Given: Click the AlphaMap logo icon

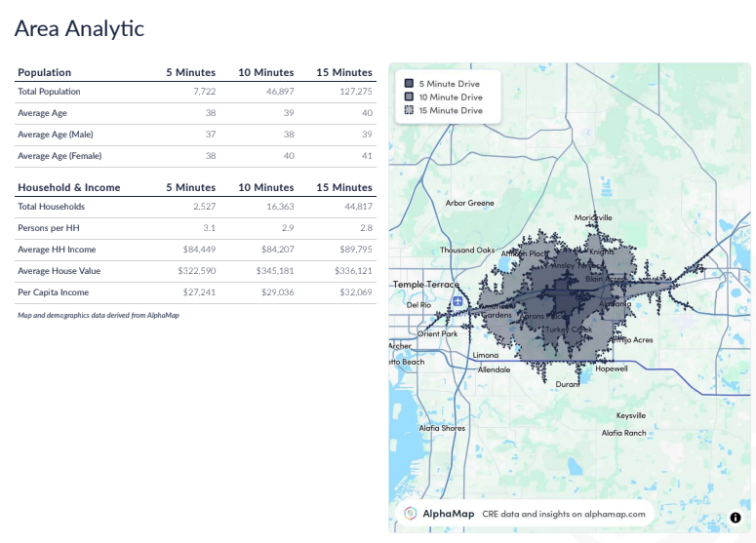Looking at the screenshot, I should click(x=411, y=514).
